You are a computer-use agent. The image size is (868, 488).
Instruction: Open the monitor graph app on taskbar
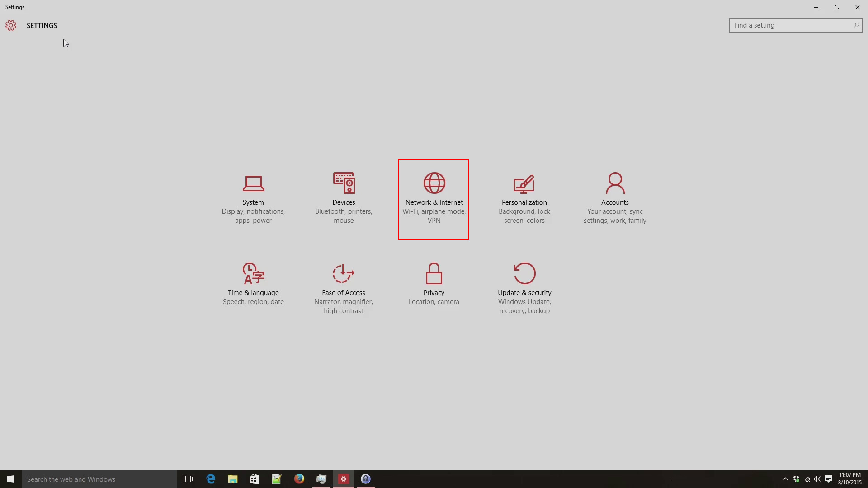pos(321,479)
